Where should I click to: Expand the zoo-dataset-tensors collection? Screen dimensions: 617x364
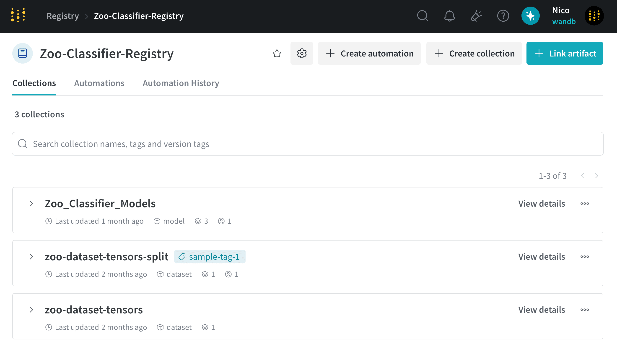[x=31, y=310]
